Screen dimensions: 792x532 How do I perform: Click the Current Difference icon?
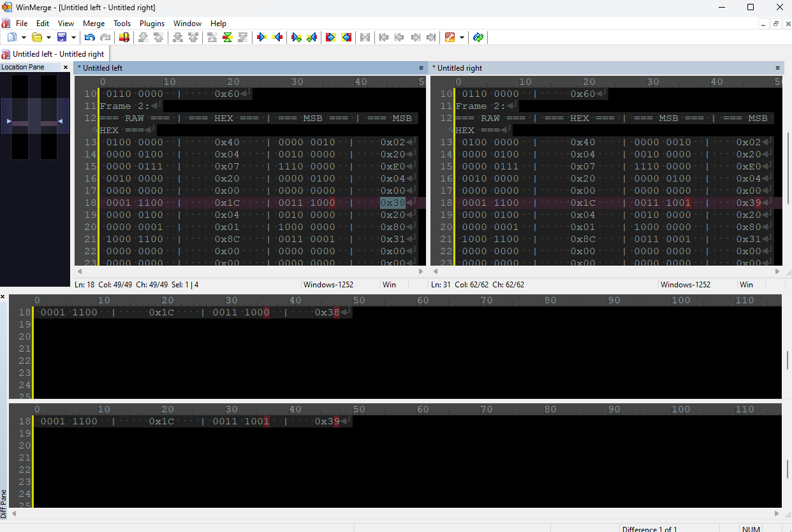228,38
